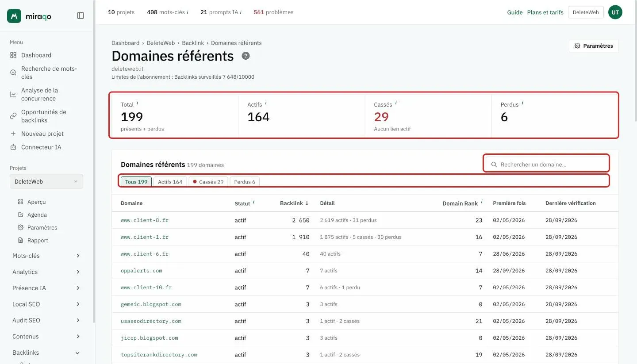Click the Aperçu grid icon
637x364 pixels.
click(20, 202)
